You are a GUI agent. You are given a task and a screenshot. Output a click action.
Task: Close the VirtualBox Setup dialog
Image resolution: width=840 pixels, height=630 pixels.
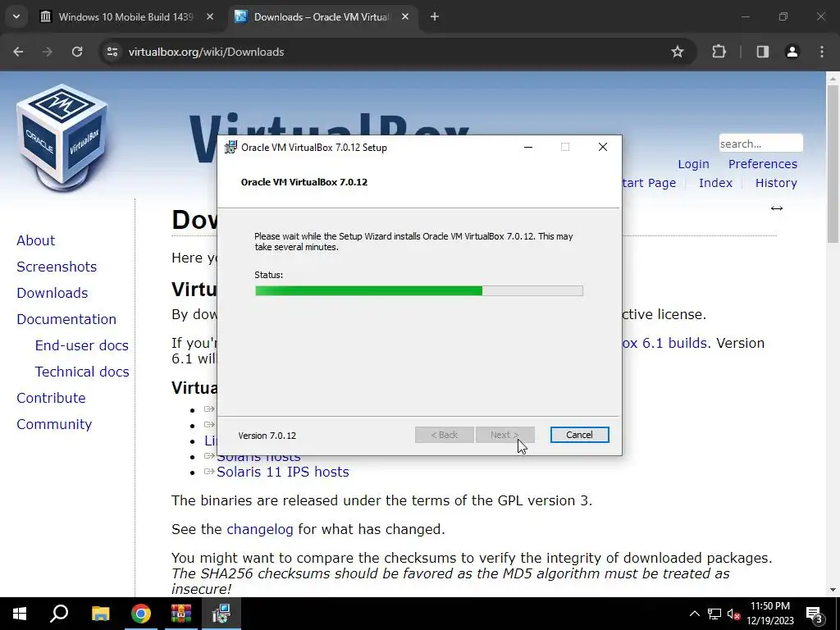(603, 148)
